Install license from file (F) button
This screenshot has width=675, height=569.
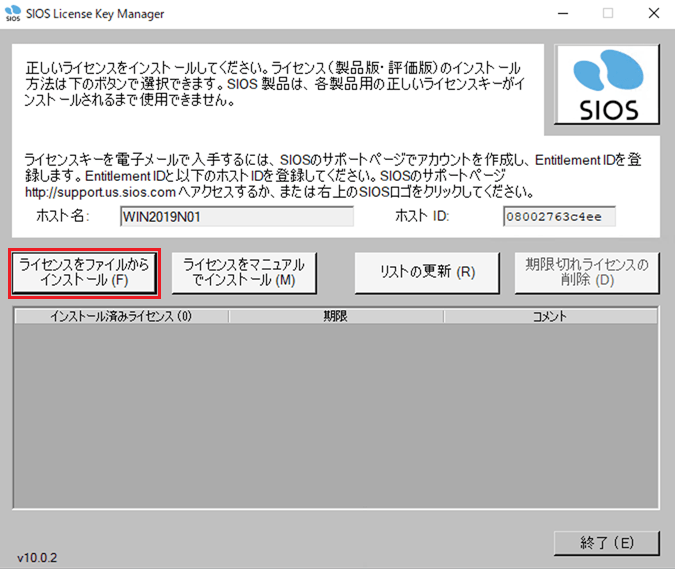pyautogui.click(x=84, y=273)
